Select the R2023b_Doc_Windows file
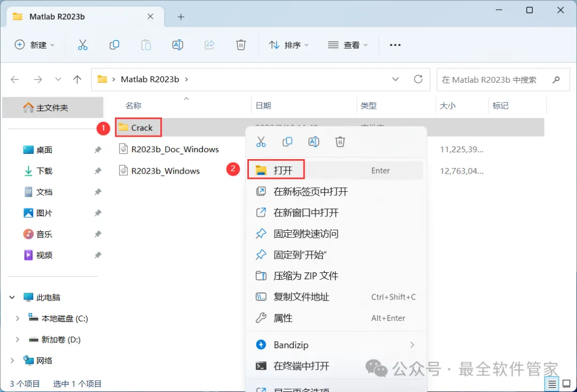This screenshot has width=577, height=392. pyautogui.click(x=169, y=150)
